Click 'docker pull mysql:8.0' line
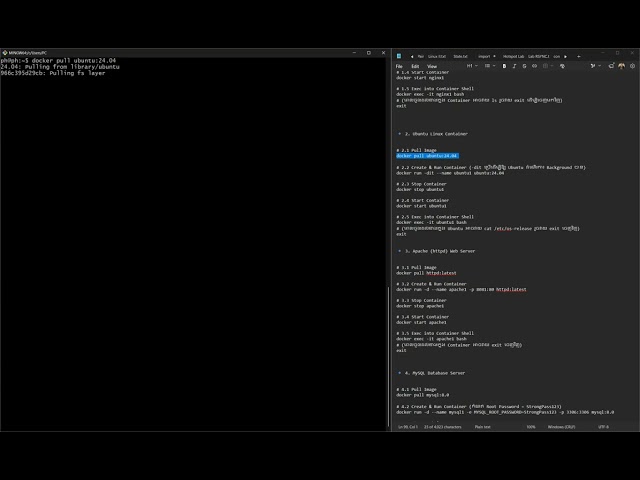640x480 pixels. pos(422,395)
